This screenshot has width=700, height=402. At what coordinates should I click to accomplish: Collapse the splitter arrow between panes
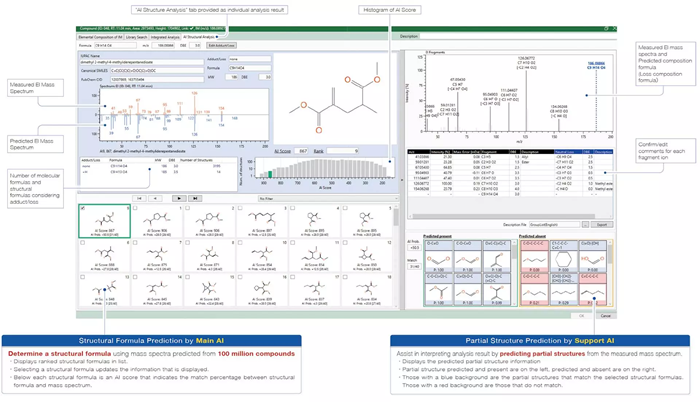click(x=401, y=180)
